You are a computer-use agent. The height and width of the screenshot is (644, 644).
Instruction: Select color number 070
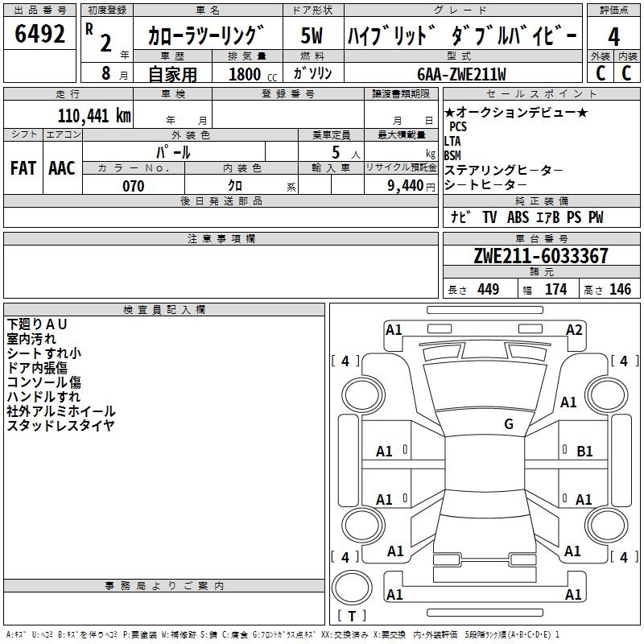pos(133,186)
